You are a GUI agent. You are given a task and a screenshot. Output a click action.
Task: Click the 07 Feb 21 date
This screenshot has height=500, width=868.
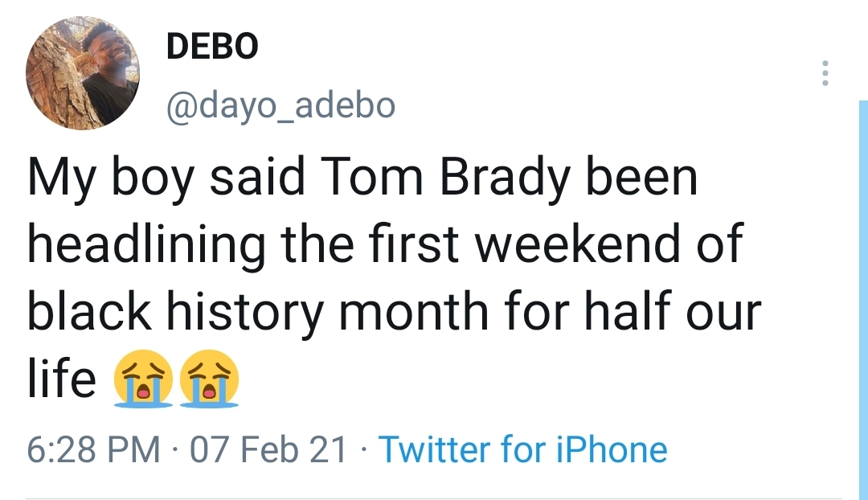[269, 450]
